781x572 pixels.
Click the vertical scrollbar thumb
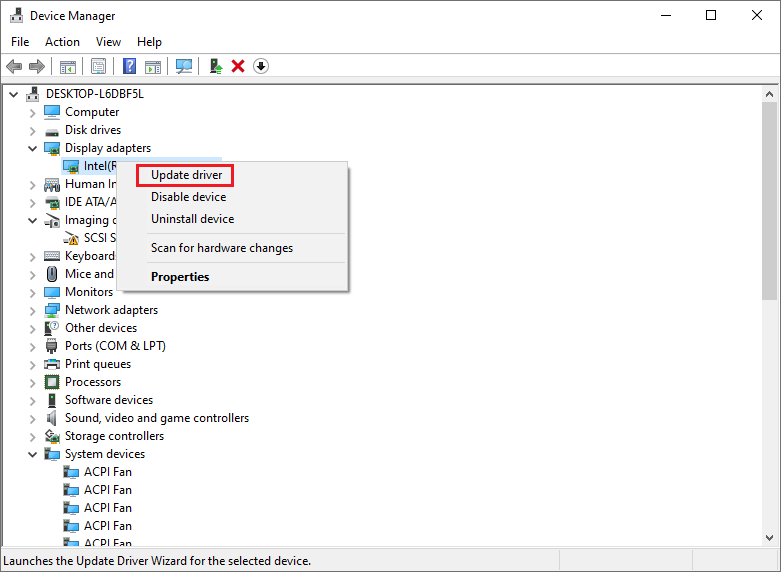(x=769, y=201)
